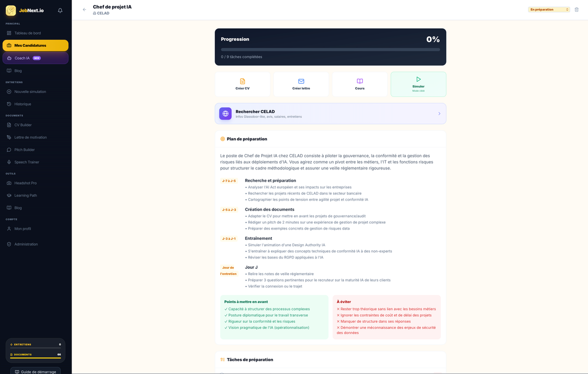This screenshot has height=374, width=588.
Task: Click the 'Chef de projet IA' title
Action: click(x=112, y=7)
